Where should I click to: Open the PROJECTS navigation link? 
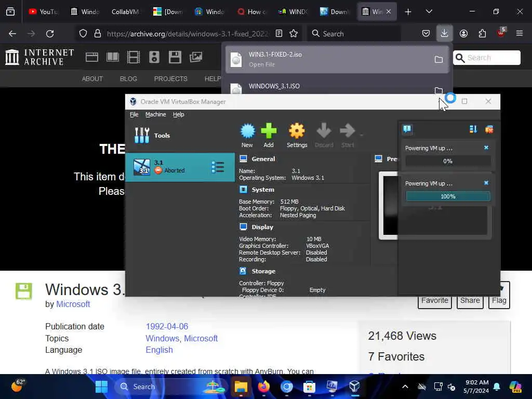tap(170, 79)
